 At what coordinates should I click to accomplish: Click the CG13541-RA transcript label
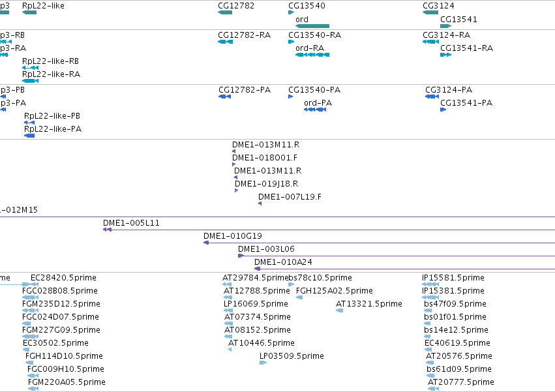466,48
